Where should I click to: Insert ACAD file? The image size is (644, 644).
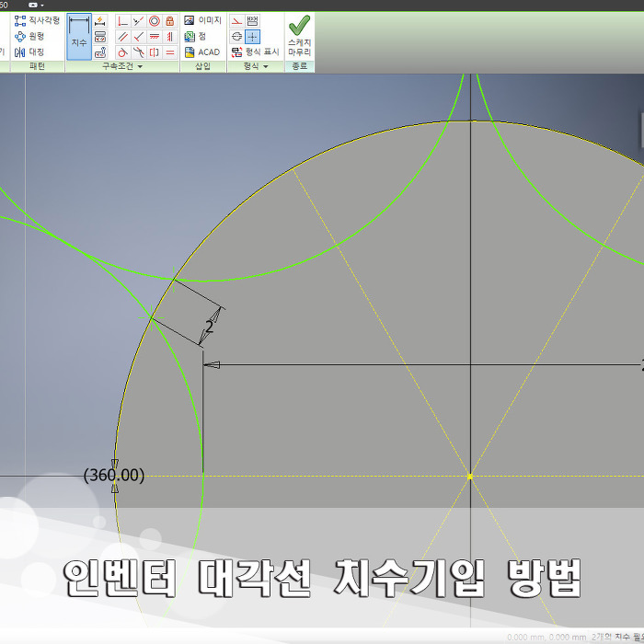(x=202, y=52)
